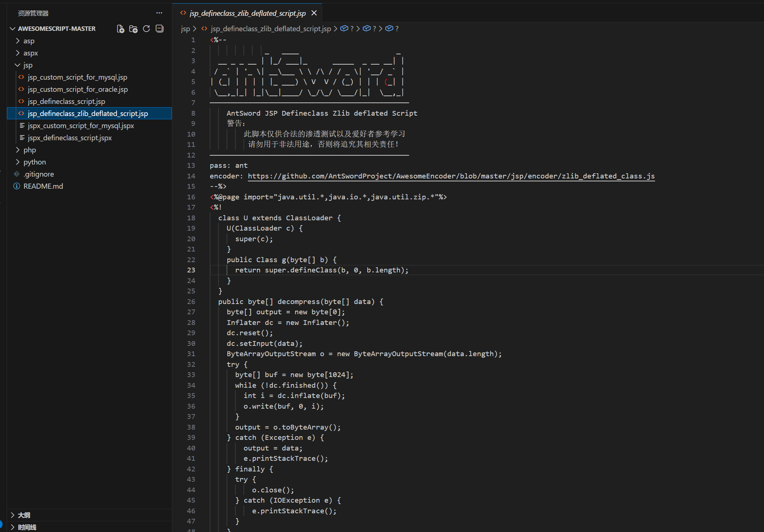Screen dimensions: 764x532
Task: Expand the python folder
Action: [x=35, y=162]
